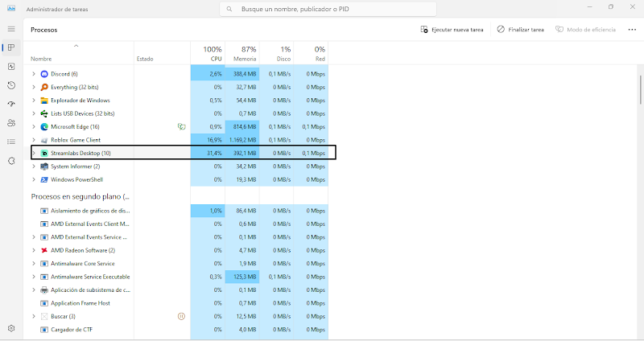Click Ejecutar nueva tarea button
Screen dimensions: 644x341
(x=452, y=30)
